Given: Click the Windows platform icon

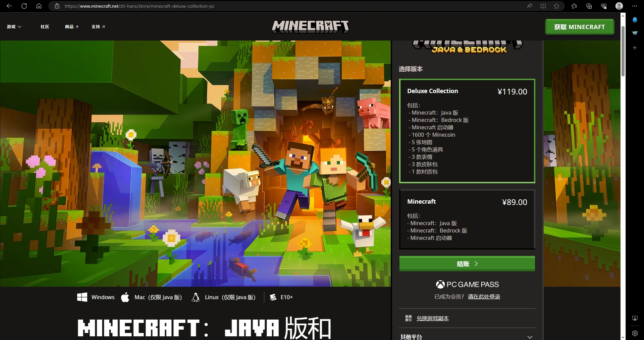Looking at the screenshot, I should 82,297.
